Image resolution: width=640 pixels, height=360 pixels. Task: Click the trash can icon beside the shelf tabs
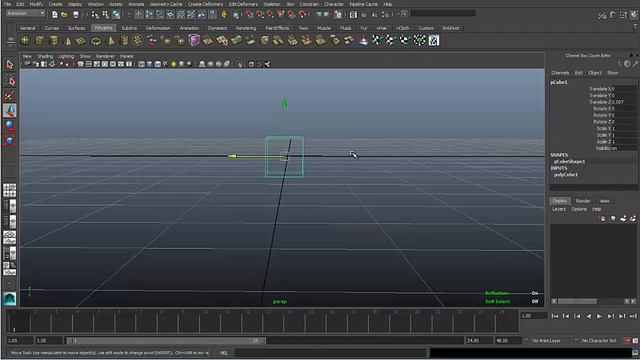(x=636, y=28)
